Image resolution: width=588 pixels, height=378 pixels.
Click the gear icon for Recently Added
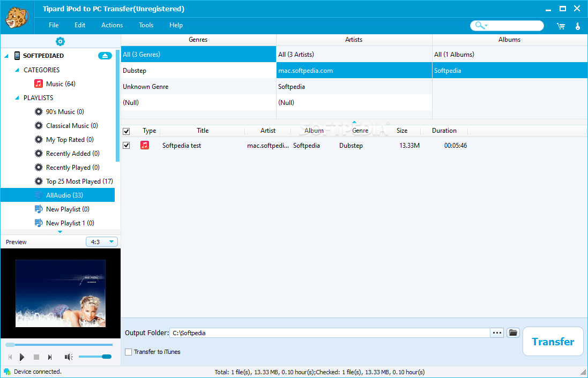(39, 153)
